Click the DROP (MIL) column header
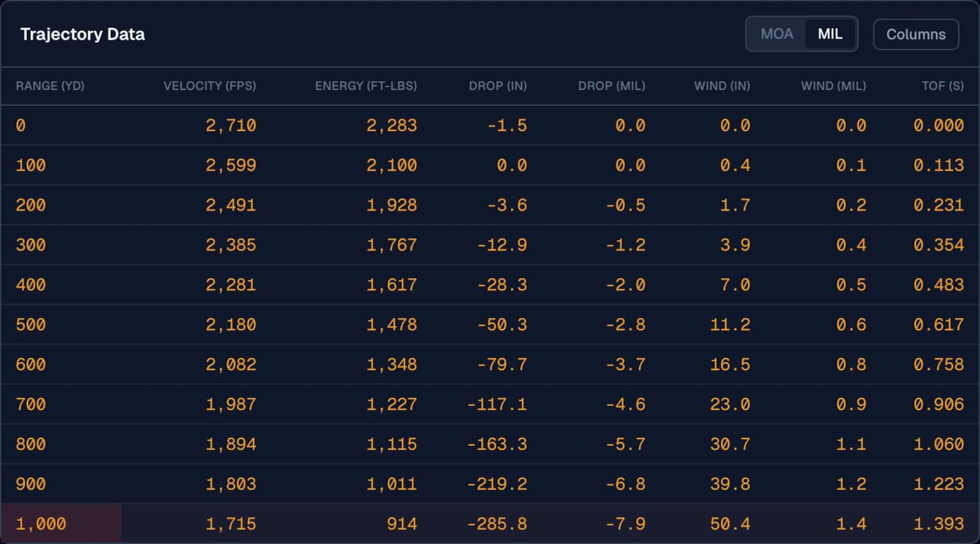The height and width of the screenshot is (544, 980). click(611, 86)
